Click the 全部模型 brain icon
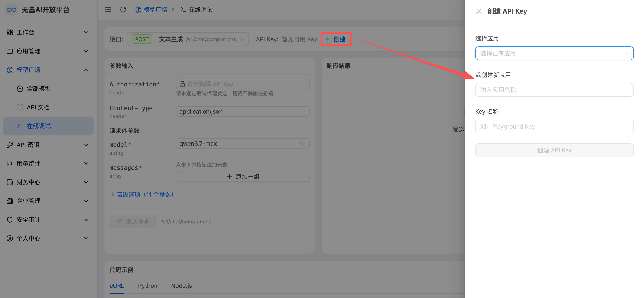The image size is (644, 298). click(20, 88)
